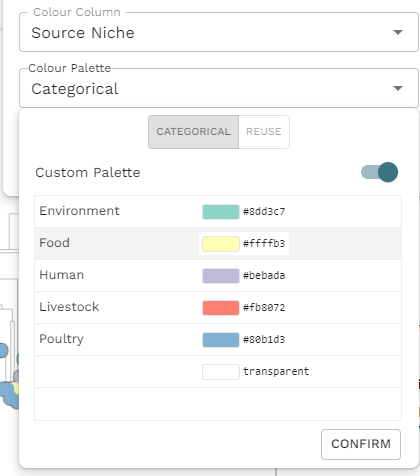Pick the Food colour swatch
The width and height of the screenshot is (420, 476).
tap(221, 244)
